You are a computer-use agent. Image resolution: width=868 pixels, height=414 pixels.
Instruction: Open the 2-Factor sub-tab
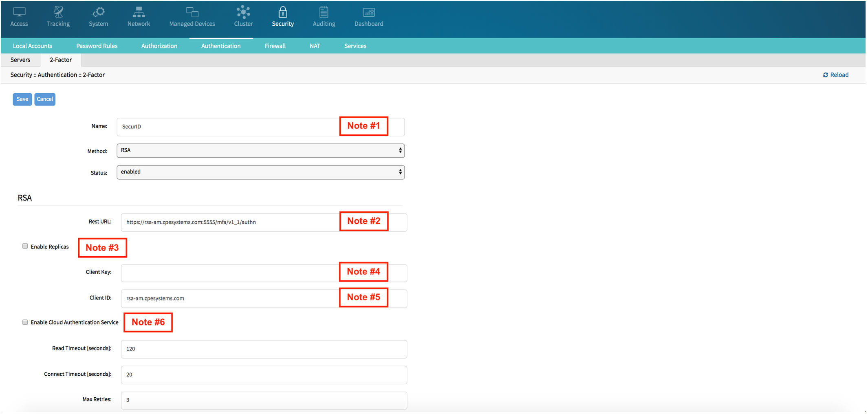point(61,60)
